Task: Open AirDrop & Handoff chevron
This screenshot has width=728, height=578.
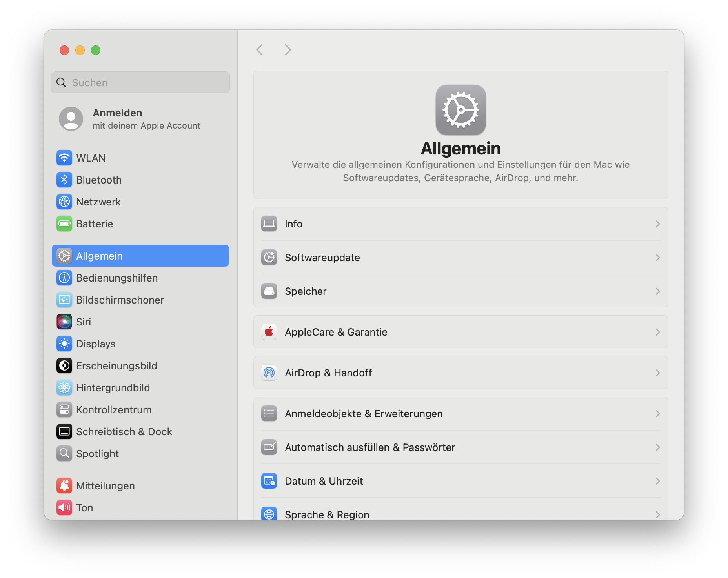Action: pyautogui.click(x=658, y=373)
